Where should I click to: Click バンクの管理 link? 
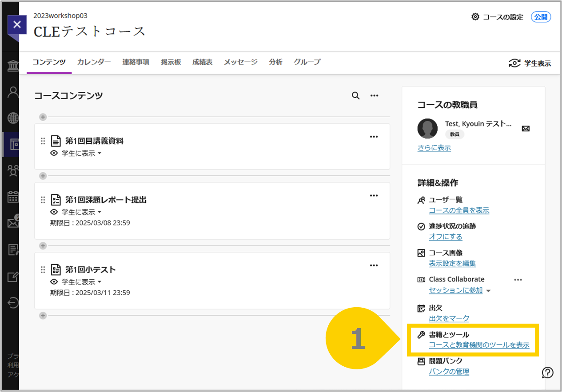click(449, 372)
